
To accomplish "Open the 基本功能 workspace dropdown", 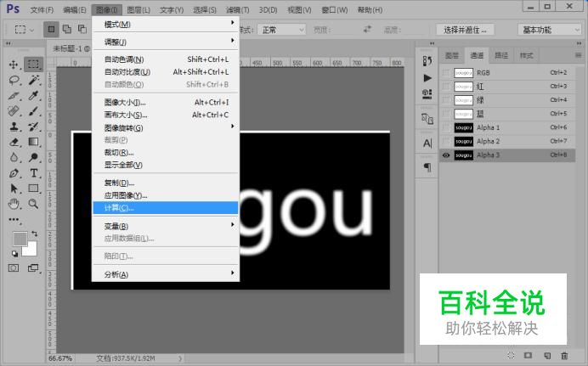I will coord(550,30).
